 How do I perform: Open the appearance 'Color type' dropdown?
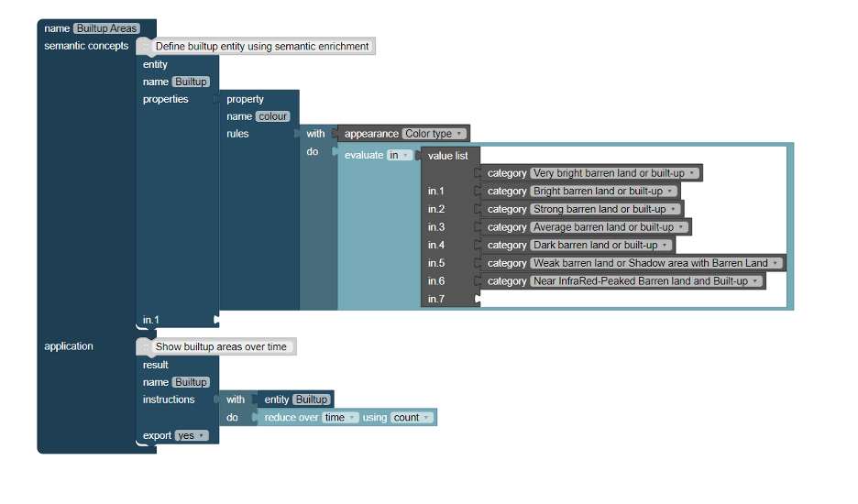click(434, 134)
